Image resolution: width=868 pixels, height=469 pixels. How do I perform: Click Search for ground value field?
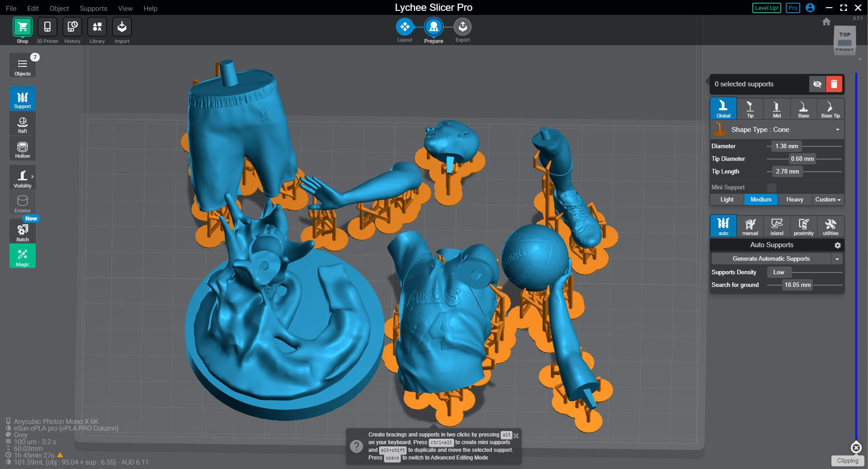(x=797, y=285)
